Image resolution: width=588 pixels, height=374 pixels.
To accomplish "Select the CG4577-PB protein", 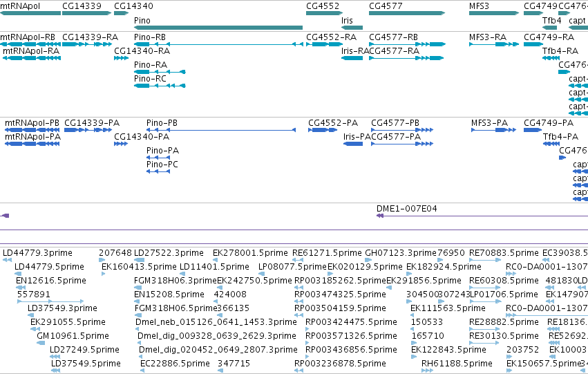I will pyautogui.click(x=402, y=130).
